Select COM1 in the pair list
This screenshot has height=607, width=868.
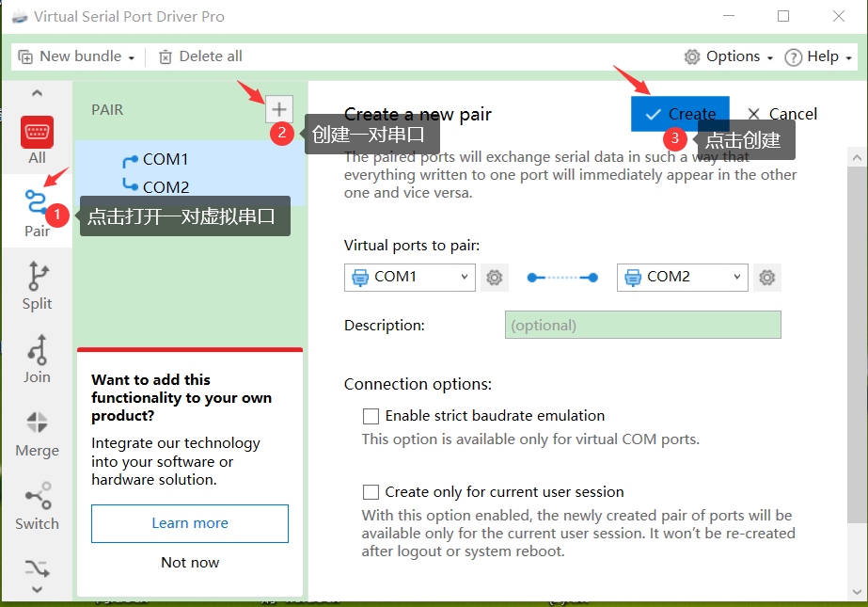click(165, 159)
